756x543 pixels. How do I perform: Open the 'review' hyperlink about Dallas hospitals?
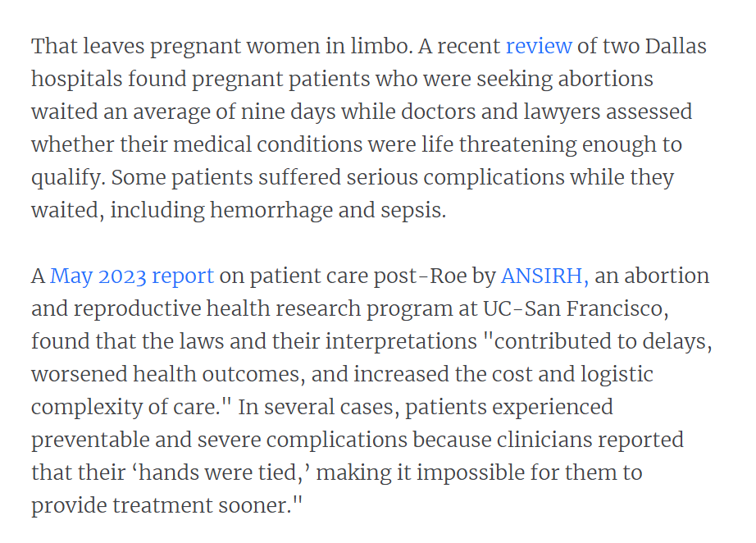(539, 46)
